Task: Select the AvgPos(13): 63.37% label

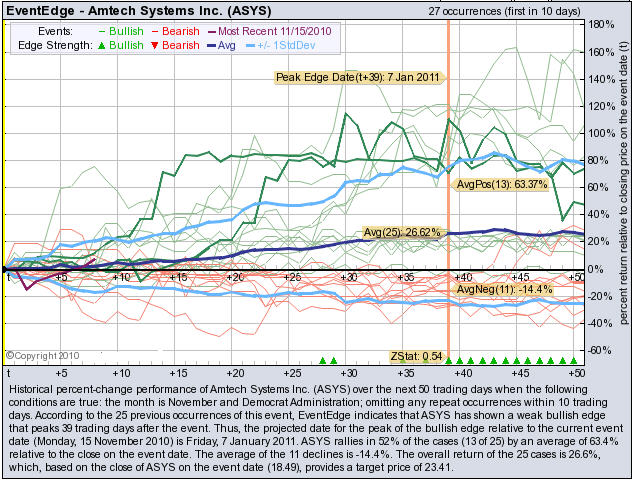Action: click(506, 184)
